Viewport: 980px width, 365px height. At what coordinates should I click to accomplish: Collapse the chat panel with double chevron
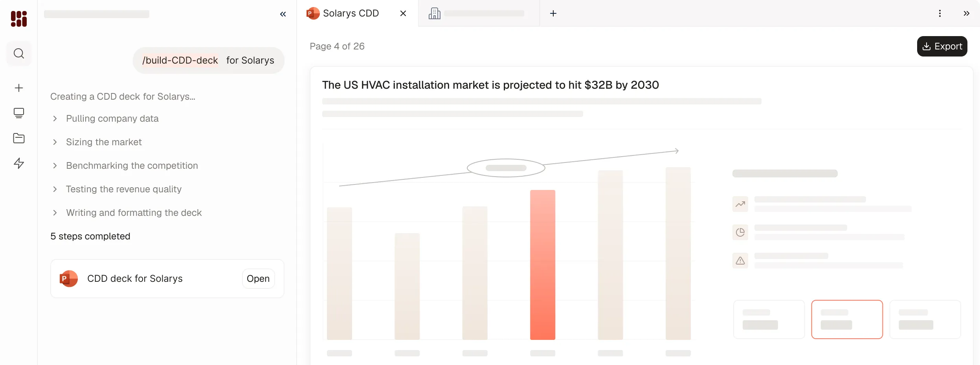[x=283, y=14]
